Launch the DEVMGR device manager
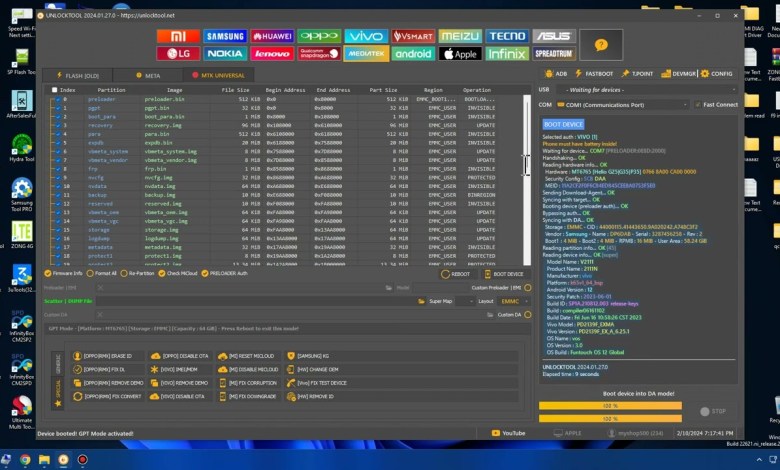780x470 pixels. coord(680,73)
